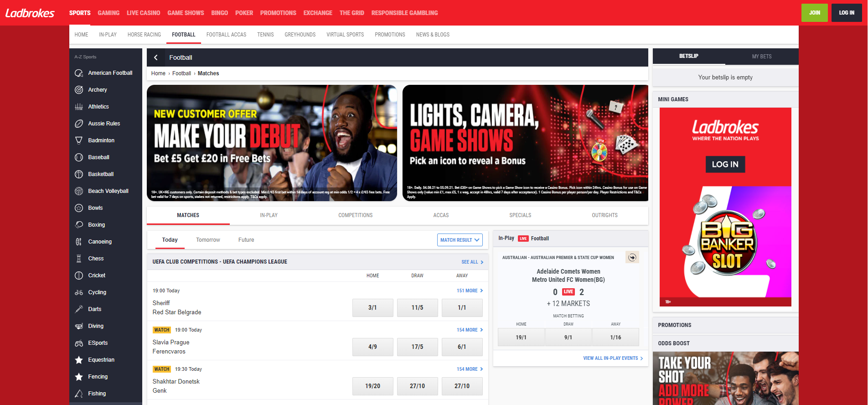Bet on Sheriff home win at 3/1
Screen dimensions: 868x405
coord(372,308)
